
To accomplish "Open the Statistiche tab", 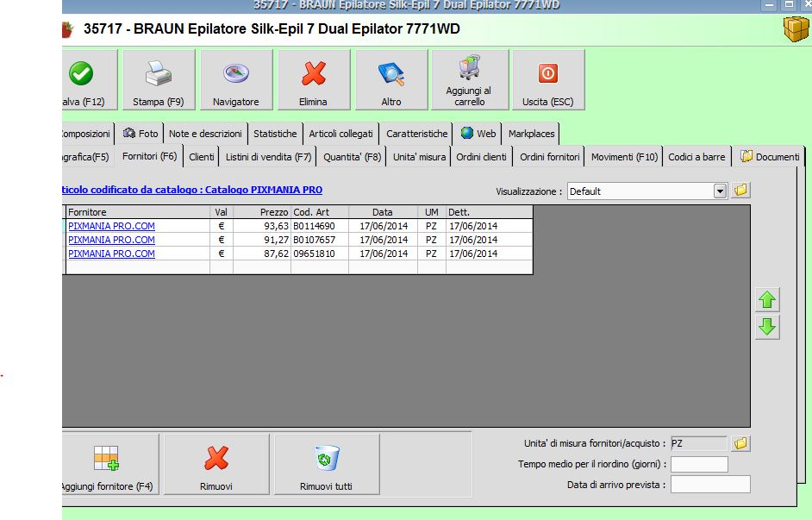I will 275,134.
